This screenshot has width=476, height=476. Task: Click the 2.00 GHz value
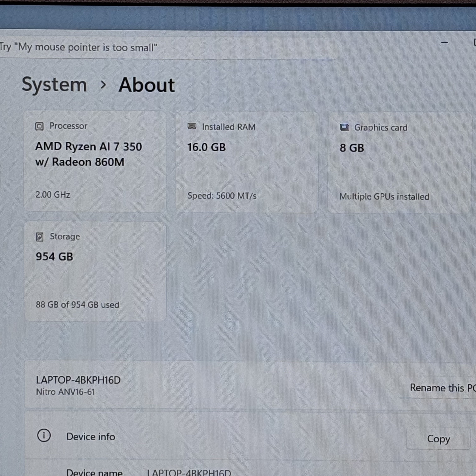point(53,195)
